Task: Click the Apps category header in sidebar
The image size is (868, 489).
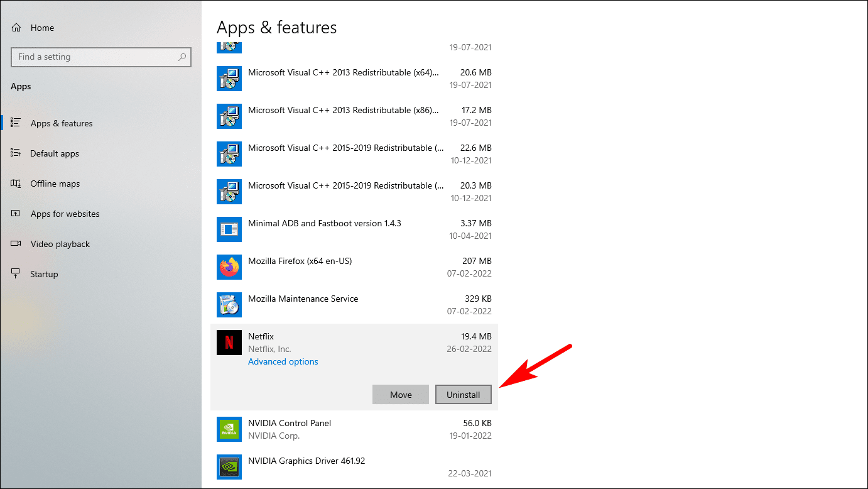Action: click(21, 86)
